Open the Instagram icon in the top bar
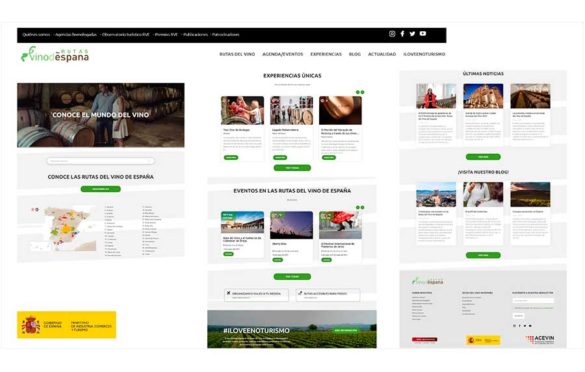 pos(392,34)
